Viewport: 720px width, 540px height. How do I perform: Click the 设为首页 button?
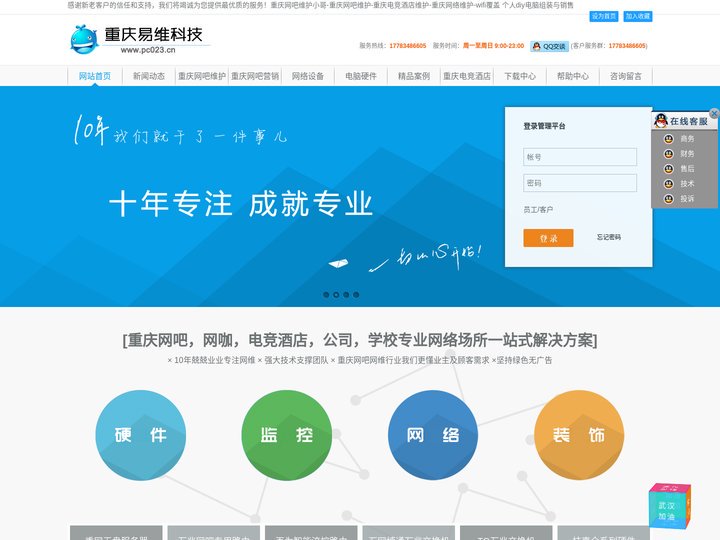[603, 17]
